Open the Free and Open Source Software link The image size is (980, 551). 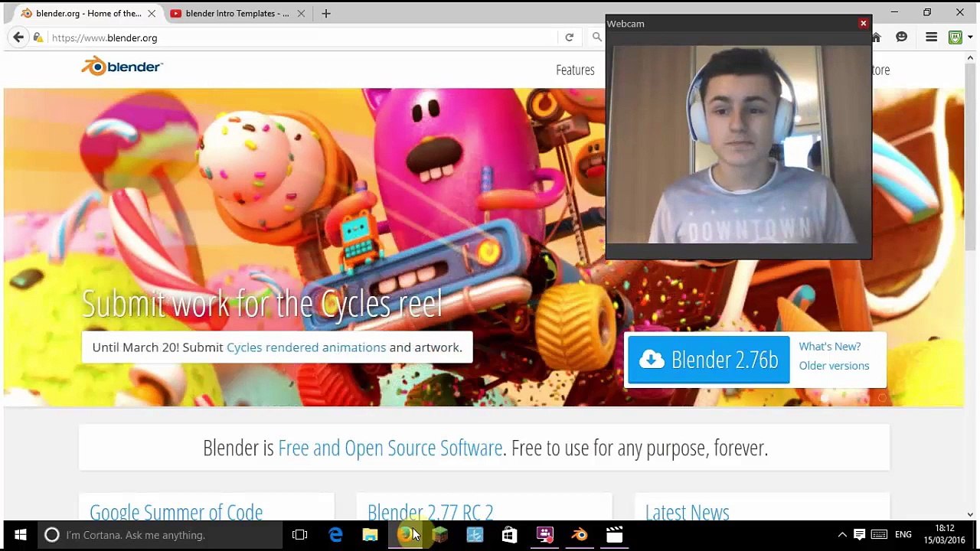390,448
